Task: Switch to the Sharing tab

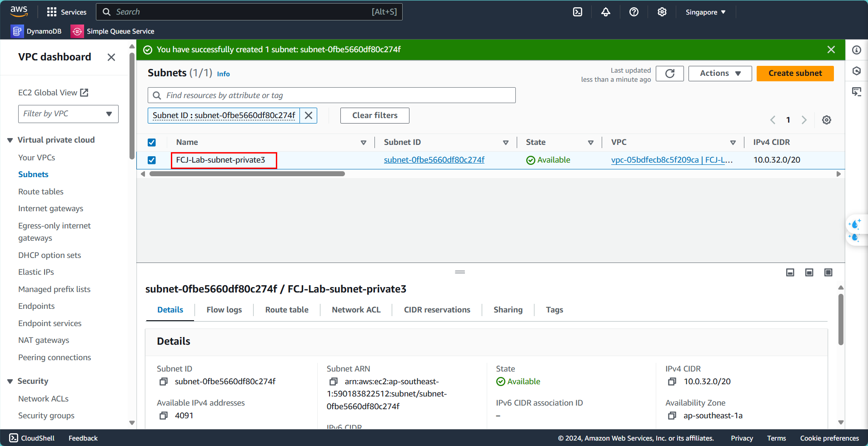Action: coord(508,310)
